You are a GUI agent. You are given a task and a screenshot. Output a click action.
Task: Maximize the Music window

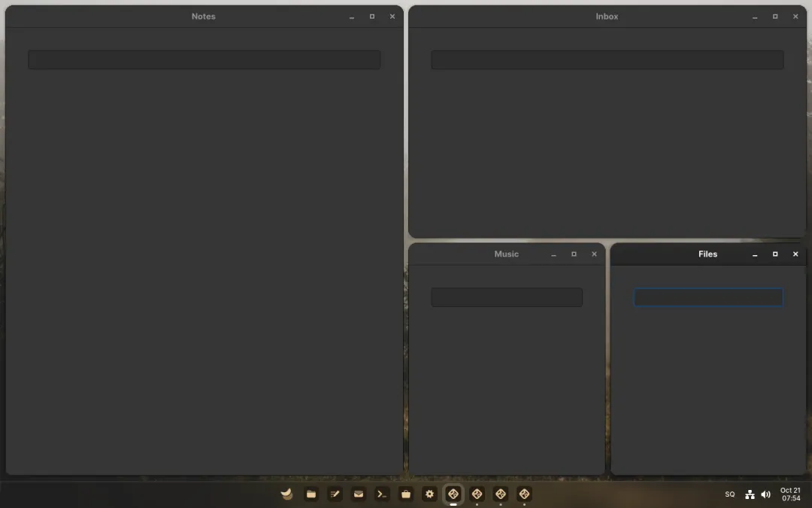pyautogui.click(x=574, y=254)
